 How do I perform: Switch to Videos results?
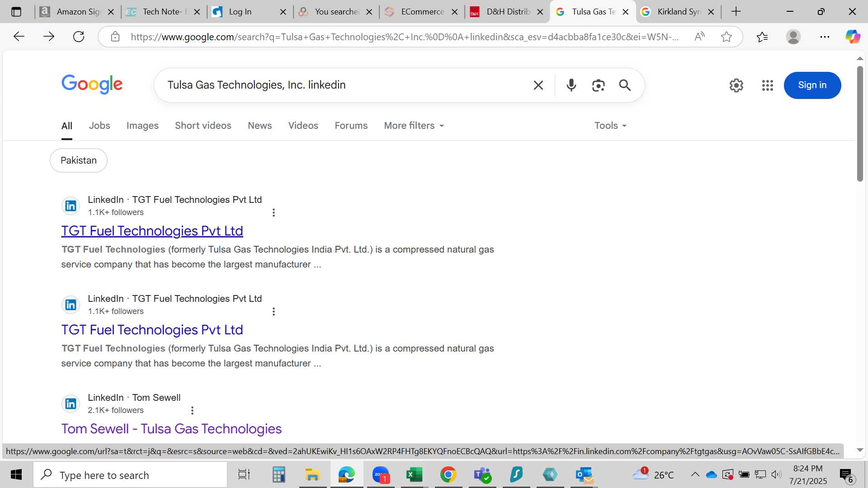pos(303,126)
